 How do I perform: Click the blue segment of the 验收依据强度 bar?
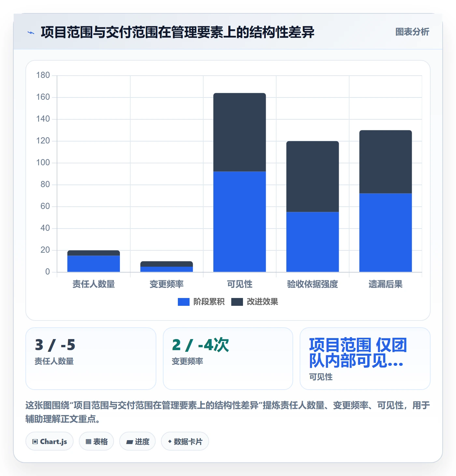coord(312,242)
